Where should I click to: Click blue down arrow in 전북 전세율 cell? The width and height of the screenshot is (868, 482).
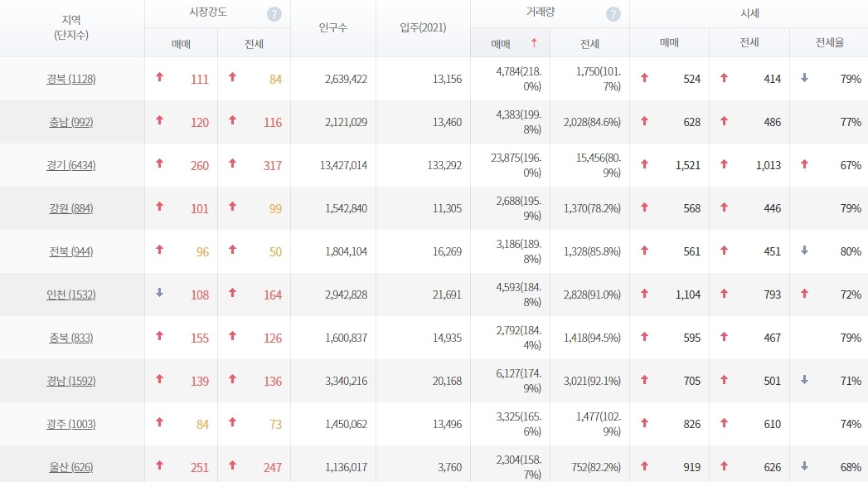(x=804, y=251)
